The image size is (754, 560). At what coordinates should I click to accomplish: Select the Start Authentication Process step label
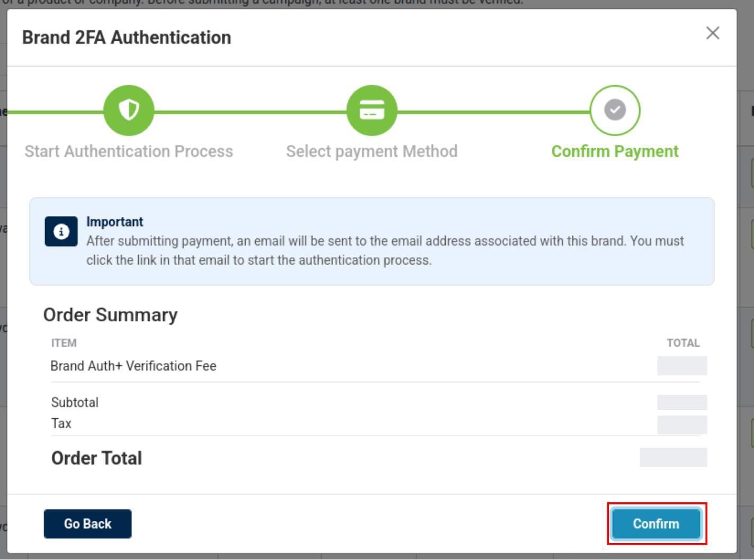pyautogui.click(x=129, y=151)
